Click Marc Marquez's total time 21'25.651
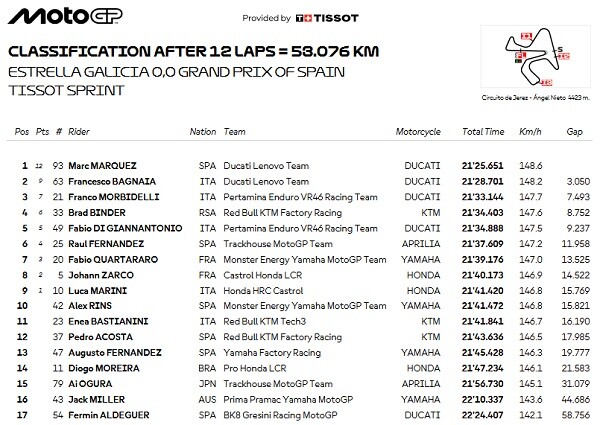Viewport: 600px width, 425px height. click(x=482, y=165)
